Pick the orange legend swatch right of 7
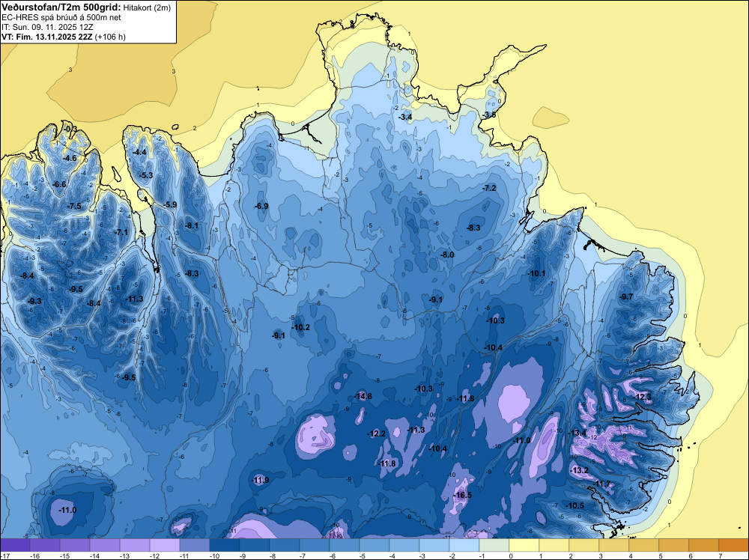The image size is (749, 560). tap(734, 545)
